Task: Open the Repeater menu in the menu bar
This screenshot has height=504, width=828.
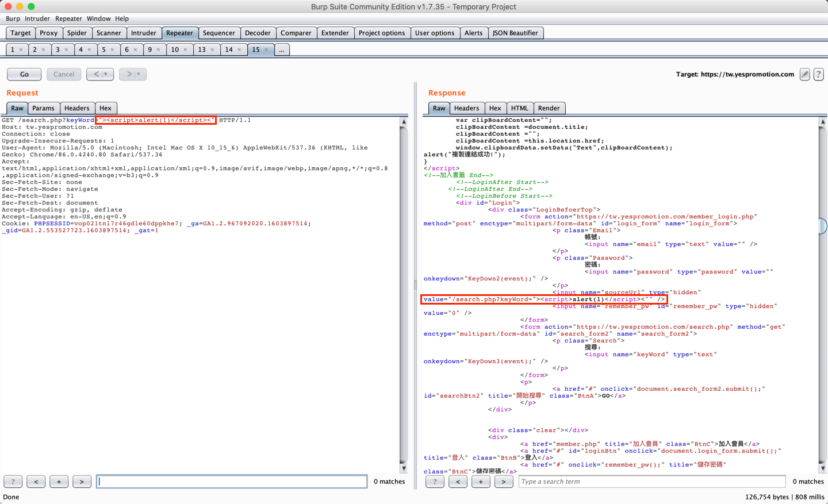Action: [68, 18]
